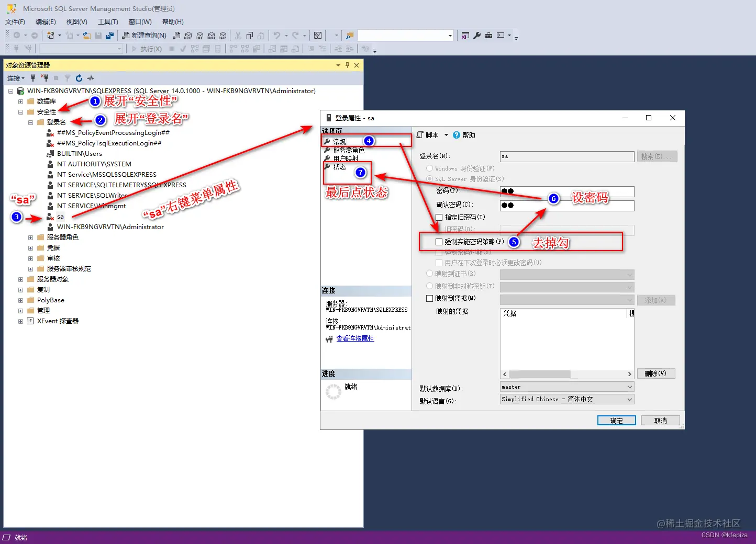
Task: Open 对象资源管理器 window position dropdown arrow
Action: click(338, 65)
